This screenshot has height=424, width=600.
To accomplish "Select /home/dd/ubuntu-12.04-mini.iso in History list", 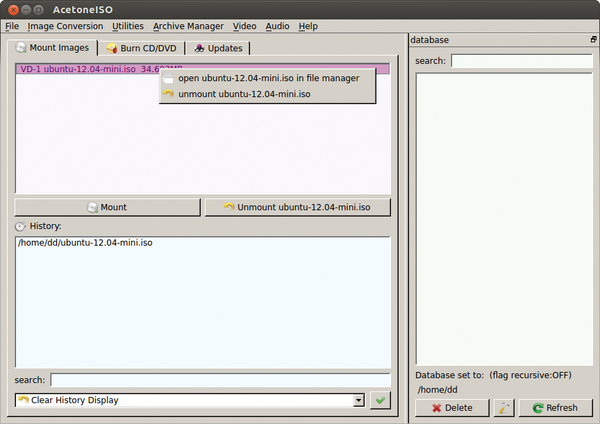I will pos(85,243).
